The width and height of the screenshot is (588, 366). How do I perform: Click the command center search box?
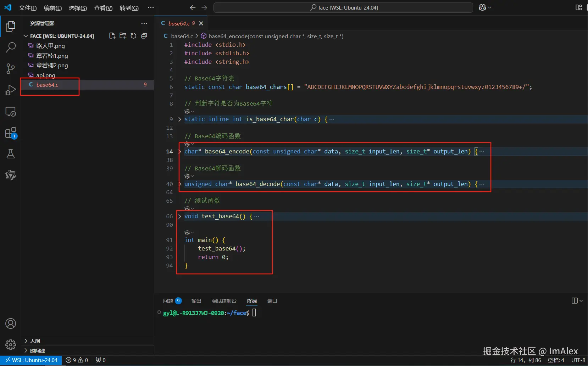tap(343, 7)
